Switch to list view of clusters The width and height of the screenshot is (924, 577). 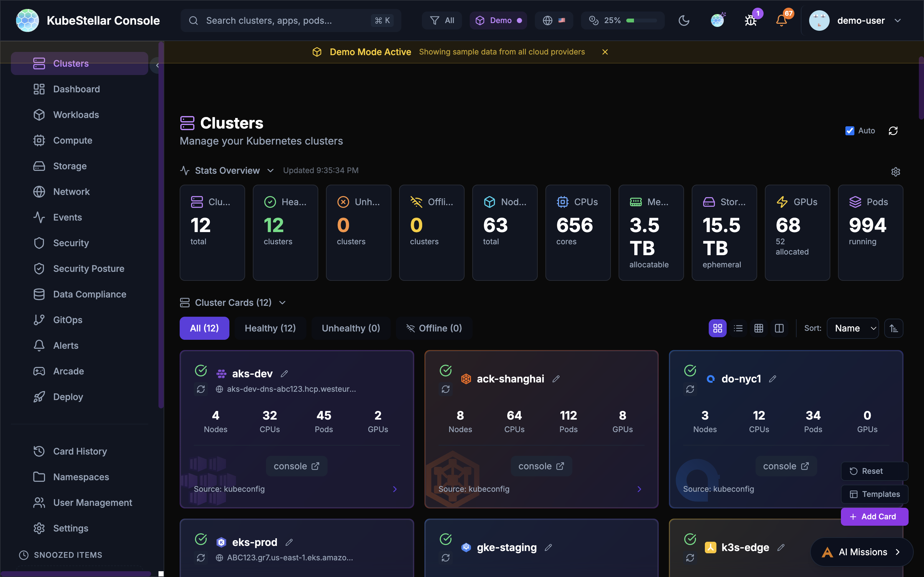pos(738,328)
